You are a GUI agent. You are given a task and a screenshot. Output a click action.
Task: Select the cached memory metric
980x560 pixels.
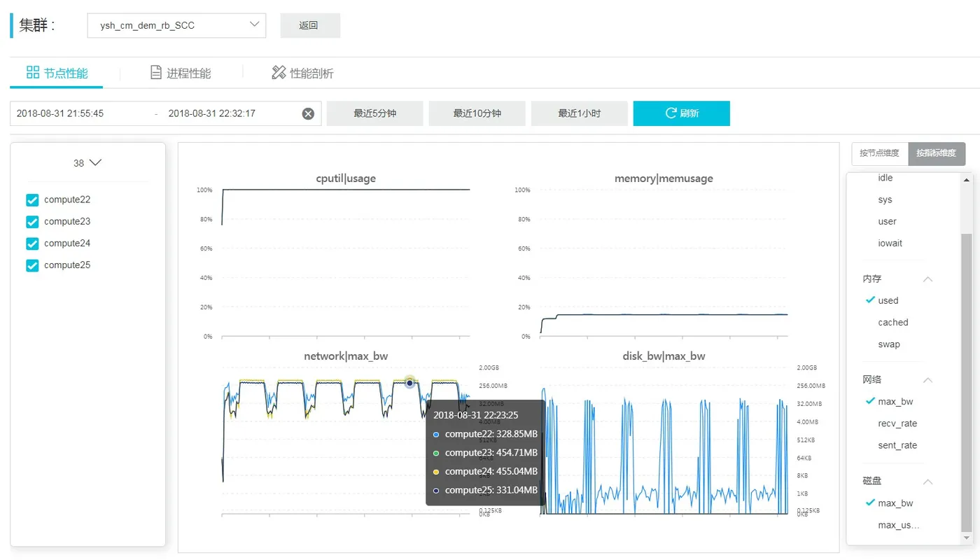(892, 322)
